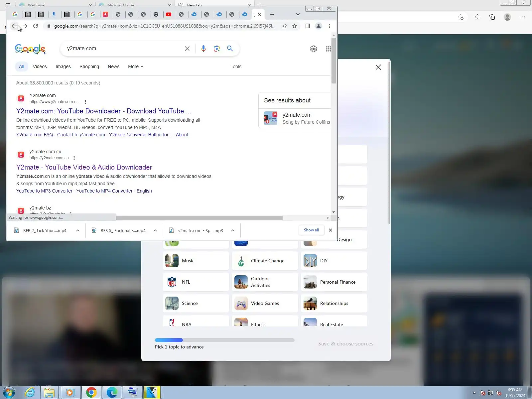Screen dimensions: 532x399
Task: Open 'Y2mate Converter Button for...' sitelink
Action: coord(140,135)
